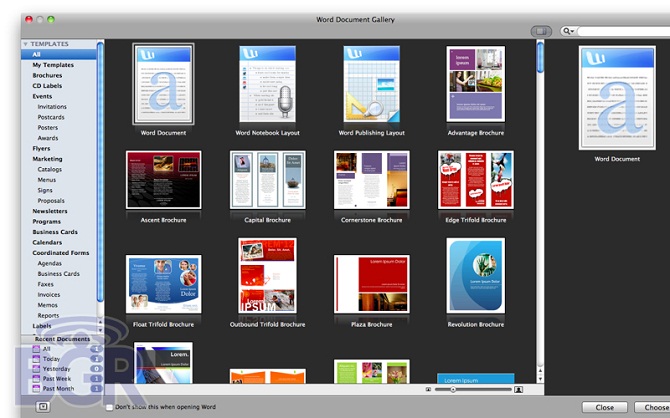Open the Posters subcategory

coord(47,127)
